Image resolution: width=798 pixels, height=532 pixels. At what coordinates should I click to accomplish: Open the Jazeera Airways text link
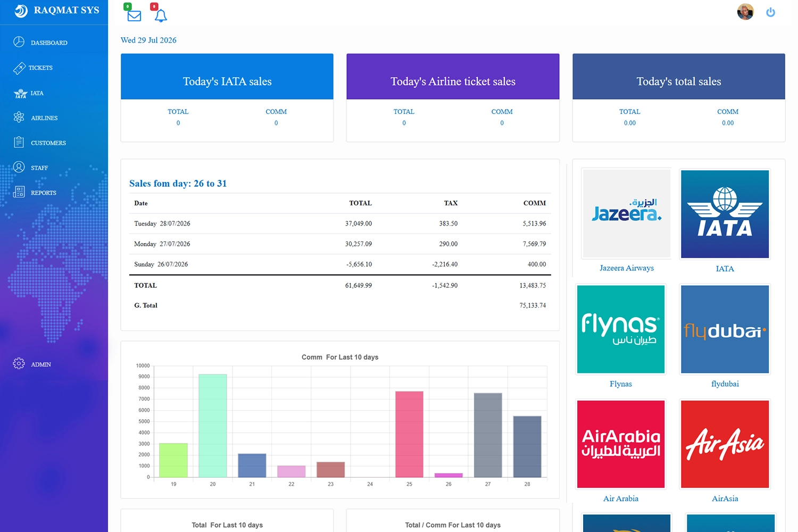click(x=627, y=268)
